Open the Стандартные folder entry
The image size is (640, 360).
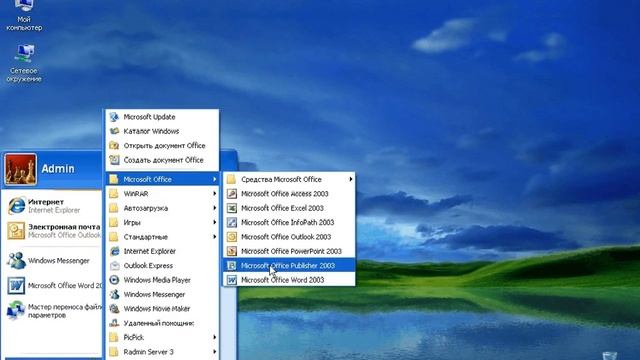click(x=162, y=237)
